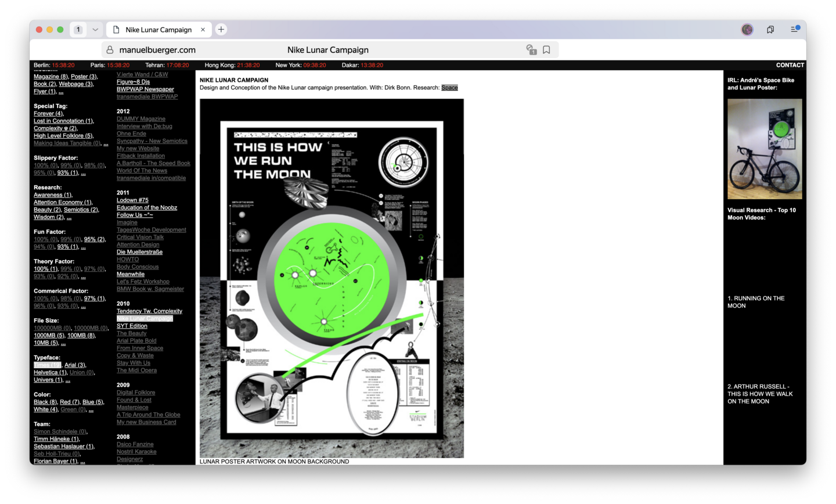Filter by color White (4)
This screenshot has width=836, height=504.
(46, 410)
